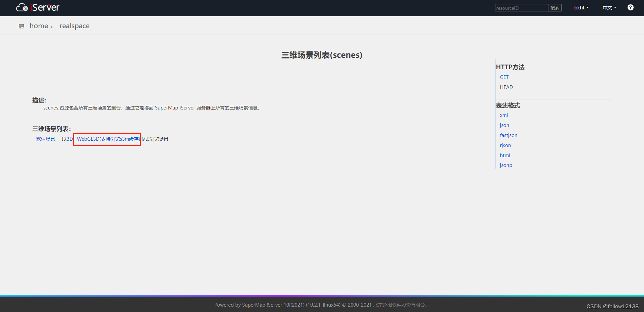Select the realspace breadcrumb entry
The height and width of the screenshot is (312, 644).
click(74, 26)
